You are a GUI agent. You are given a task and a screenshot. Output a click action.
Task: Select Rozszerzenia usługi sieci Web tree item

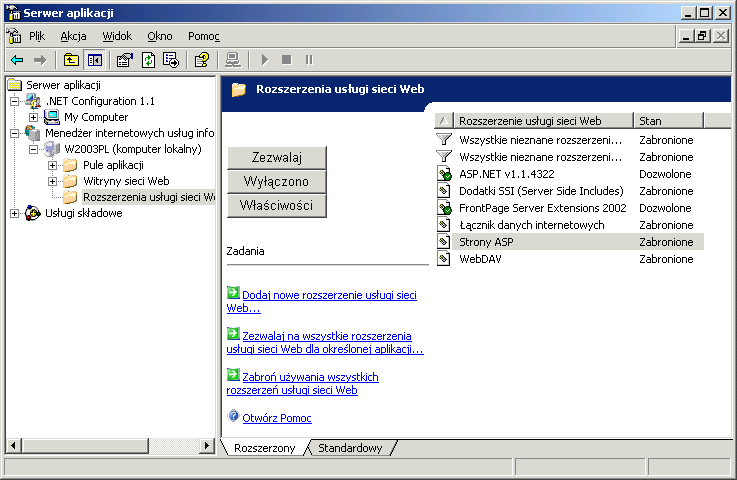(149, 197)
